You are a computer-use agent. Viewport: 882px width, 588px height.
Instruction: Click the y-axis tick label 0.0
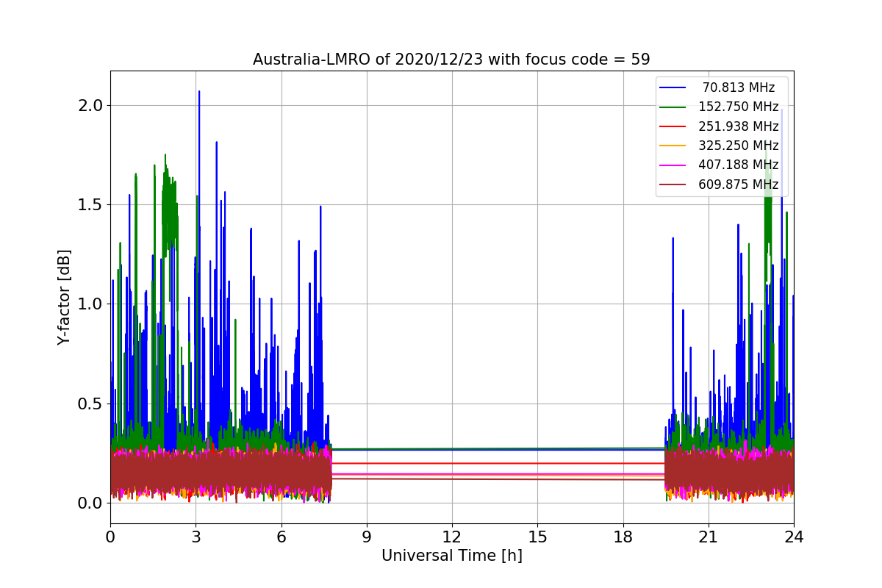pyautogui.click(x=91, y=503)
